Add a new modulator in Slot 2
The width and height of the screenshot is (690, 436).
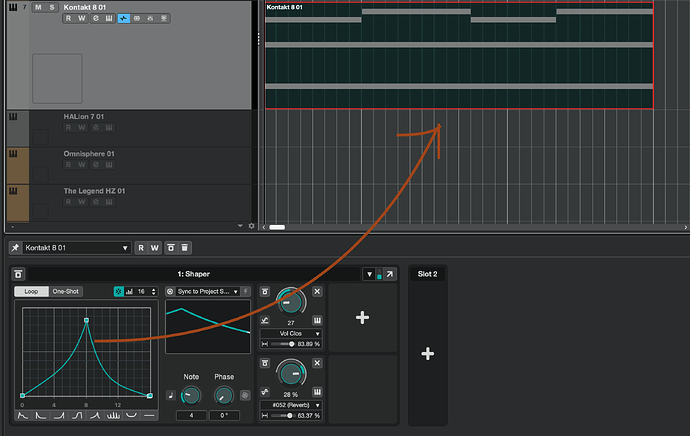[x=428, y=353]
